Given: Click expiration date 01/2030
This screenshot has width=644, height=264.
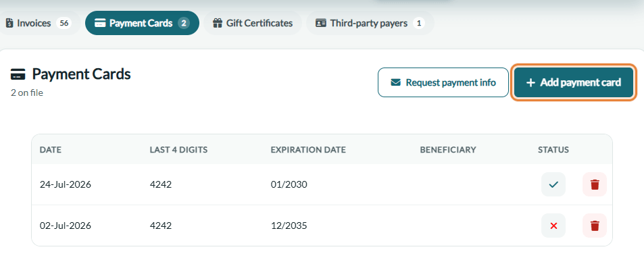Looking at the screenshot, I should click(x=289, y=185).
